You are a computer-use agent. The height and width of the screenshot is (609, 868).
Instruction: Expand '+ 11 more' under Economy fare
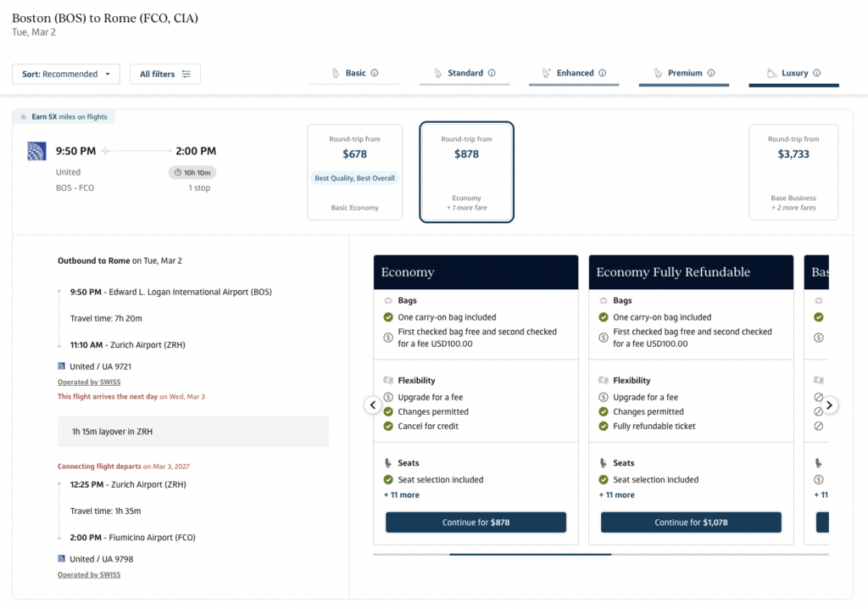[x=401, y=494]
